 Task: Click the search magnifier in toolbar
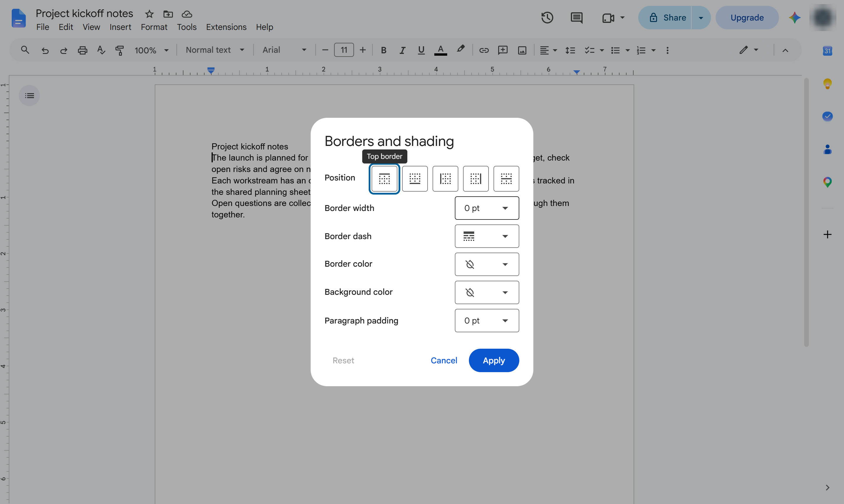tap(25, 50)
